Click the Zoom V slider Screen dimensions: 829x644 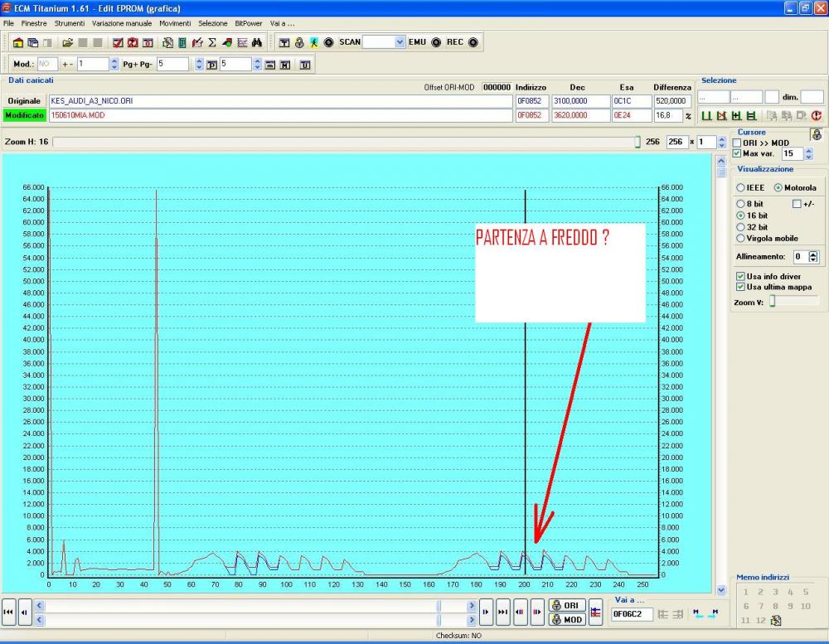[773, 303]
